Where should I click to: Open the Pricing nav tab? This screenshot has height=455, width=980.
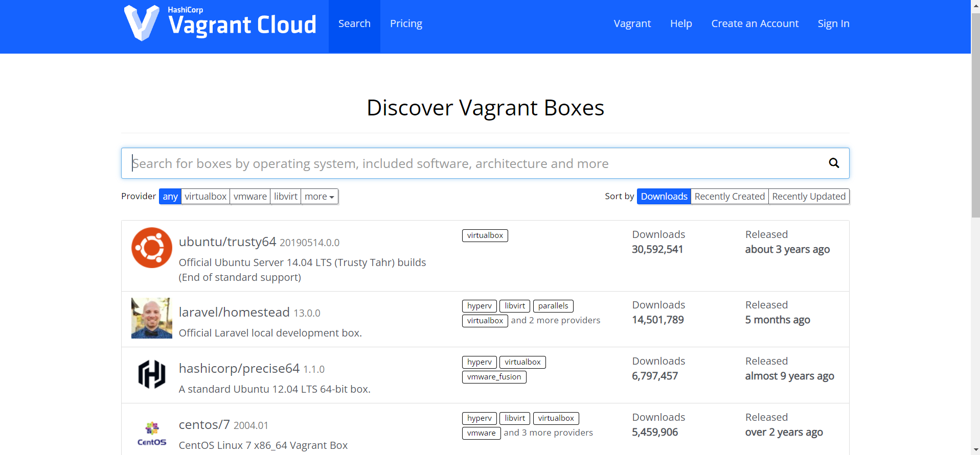tap(406, 23)
